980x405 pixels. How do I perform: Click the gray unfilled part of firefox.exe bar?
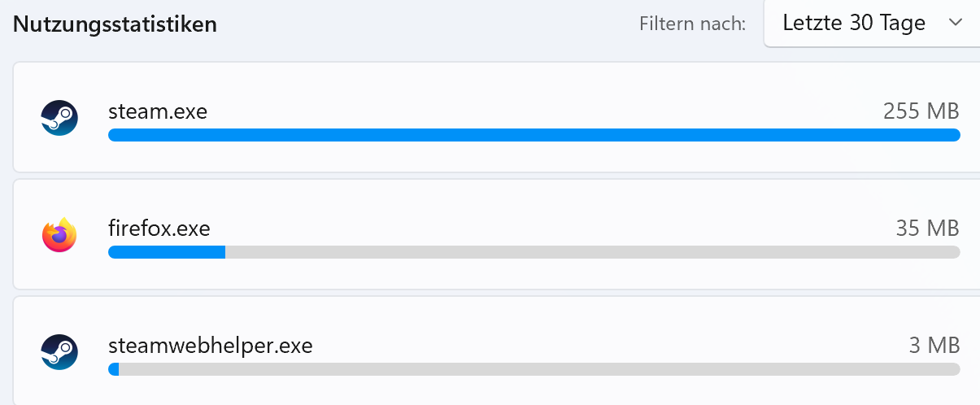pos(592,252)
